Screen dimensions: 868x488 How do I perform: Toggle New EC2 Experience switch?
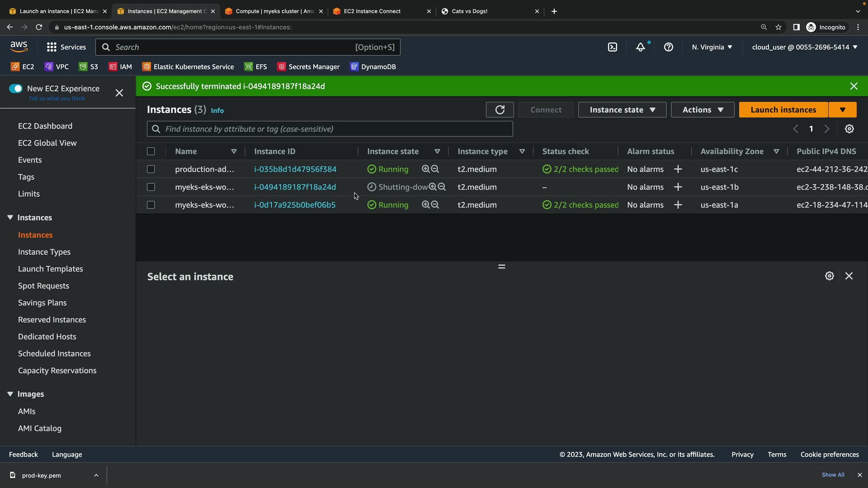tap(16, 89)
